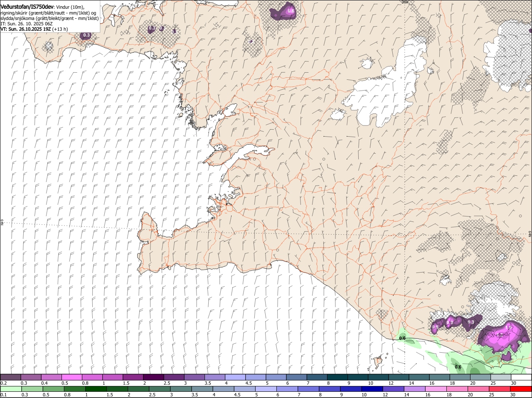Screen dimensions: 532x398
Task: Pick upper legend swatch between 0.3 and 0.4
Action: (31, 377)
